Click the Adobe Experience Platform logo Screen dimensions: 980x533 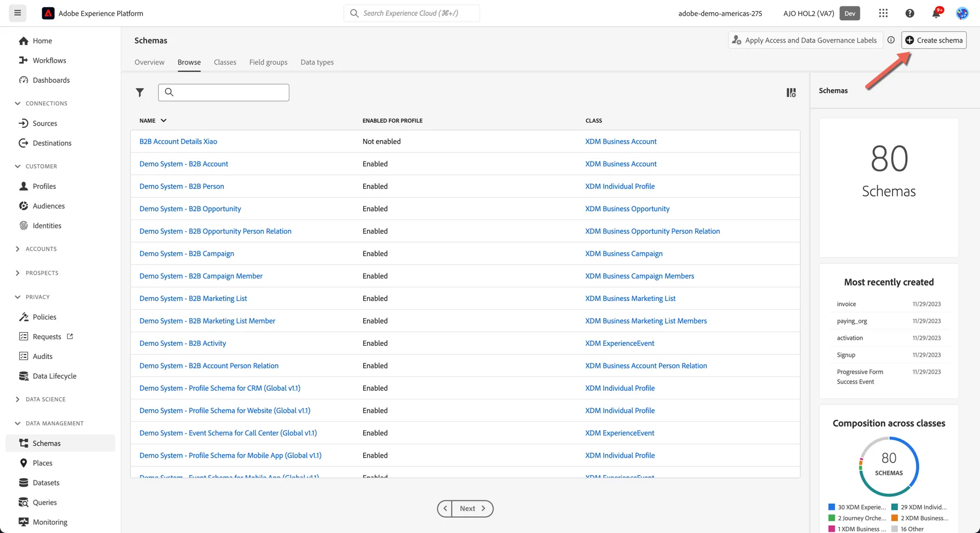48,13
